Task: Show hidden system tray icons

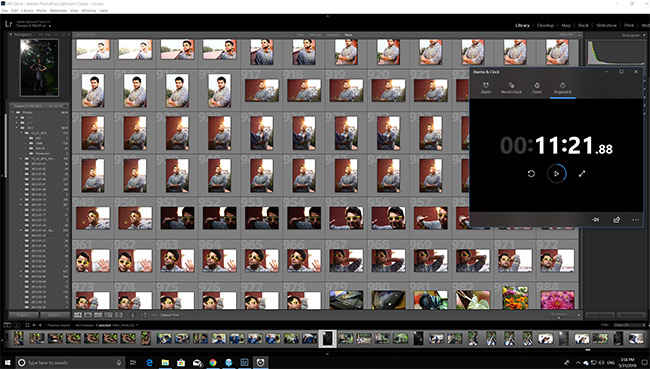Action: 578,363
